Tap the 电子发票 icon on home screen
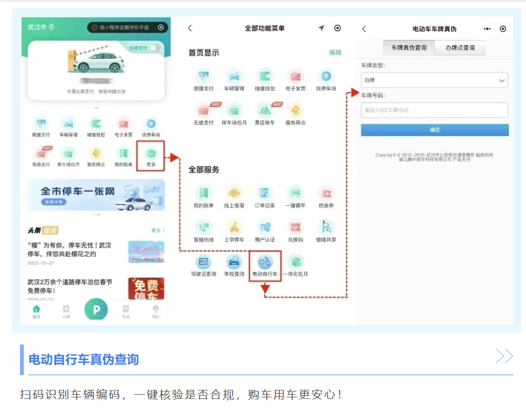Image resolution: width=526 pixels, height=420 pixels. click(124, 127)
